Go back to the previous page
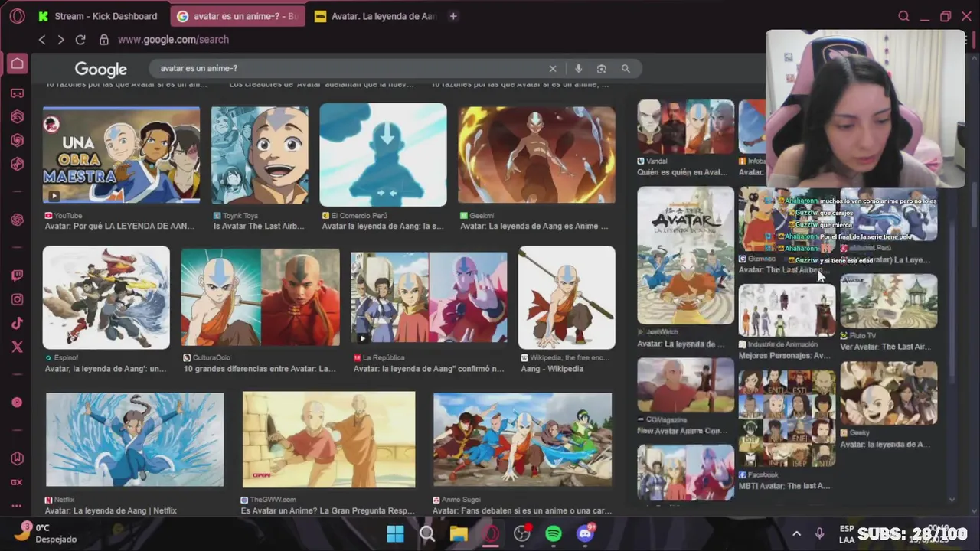 (42, 40)
